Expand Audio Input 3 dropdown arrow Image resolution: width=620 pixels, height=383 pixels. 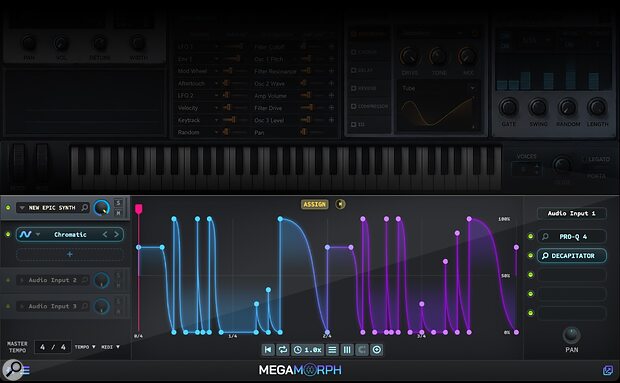22,306
